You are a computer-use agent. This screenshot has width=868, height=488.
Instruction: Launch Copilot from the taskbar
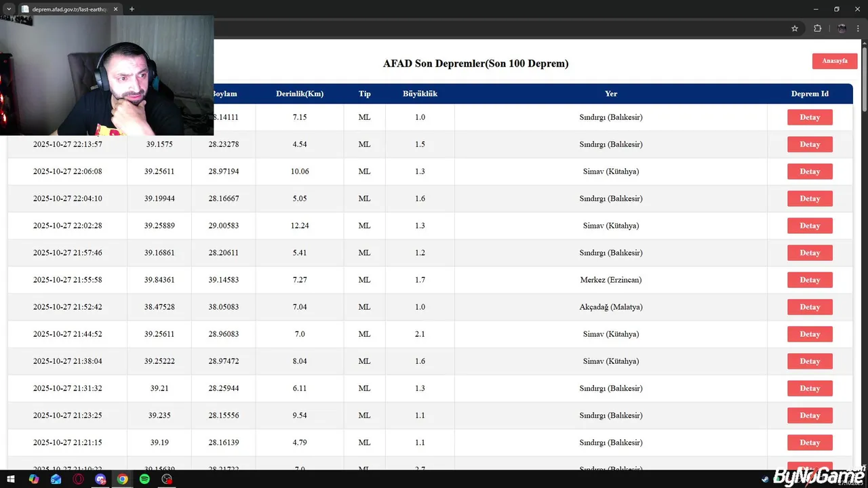pos(33,479)
